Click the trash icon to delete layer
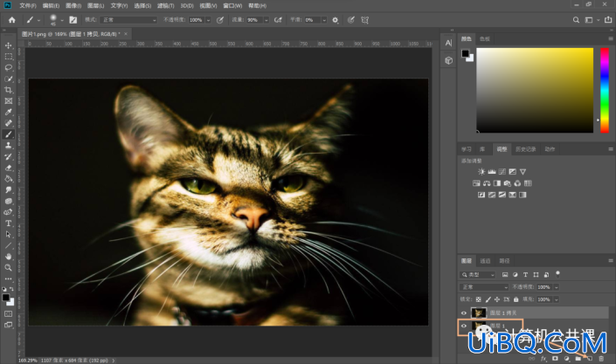 (601, 358)
